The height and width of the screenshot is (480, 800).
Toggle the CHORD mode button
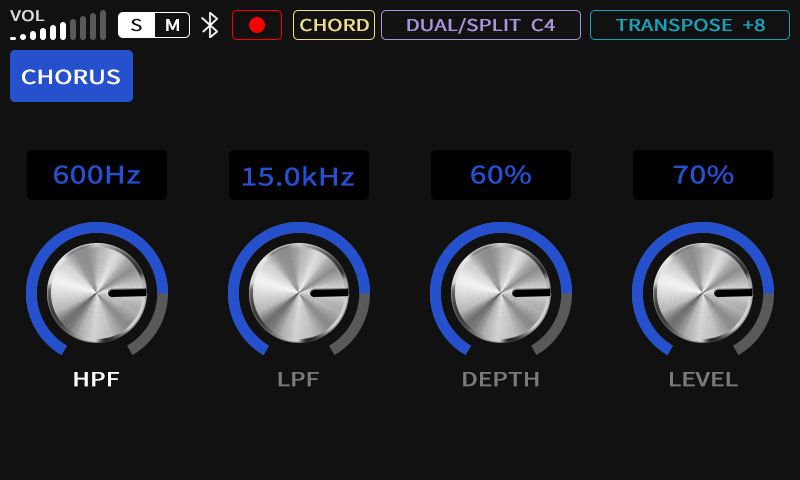(334, 25)
